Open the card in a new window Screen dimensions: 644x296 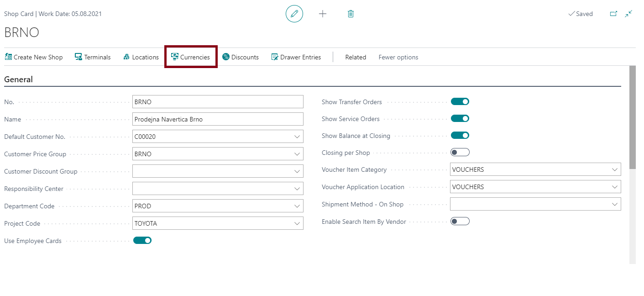(613, 14)
